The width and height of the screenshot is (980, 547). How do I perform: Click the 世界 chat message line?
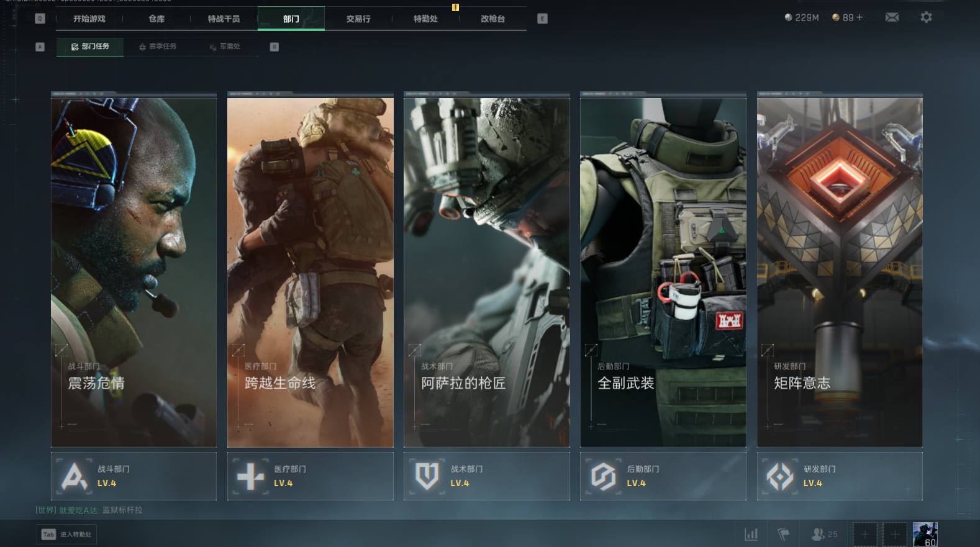click(x=89, y=510)
